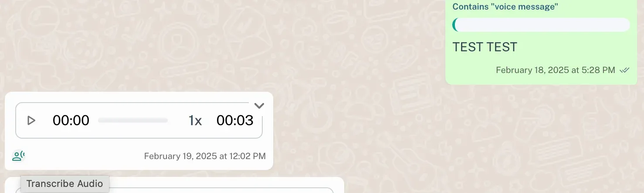
Task: Select the incoming voice message bubble
Action: tap(139, 131)
